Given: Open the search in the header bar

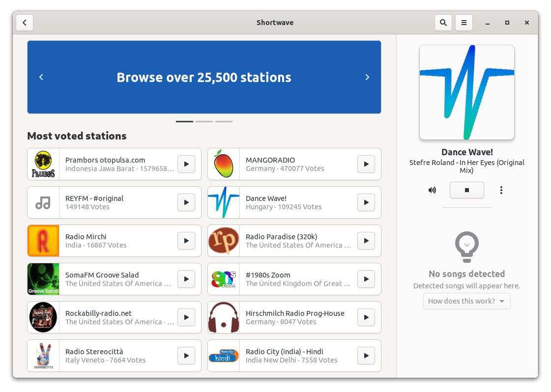Looking at the screenshot, I should point(443,23).
